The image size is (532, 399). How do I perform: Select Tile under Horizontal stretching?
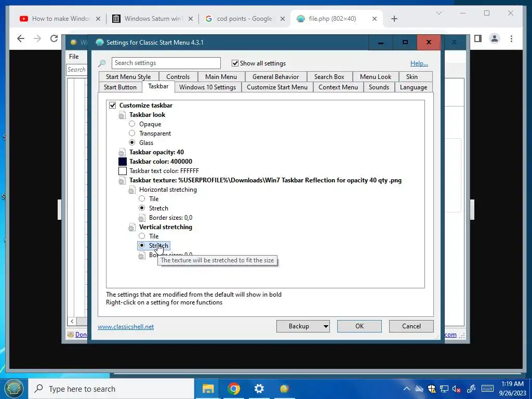[142, 199]
